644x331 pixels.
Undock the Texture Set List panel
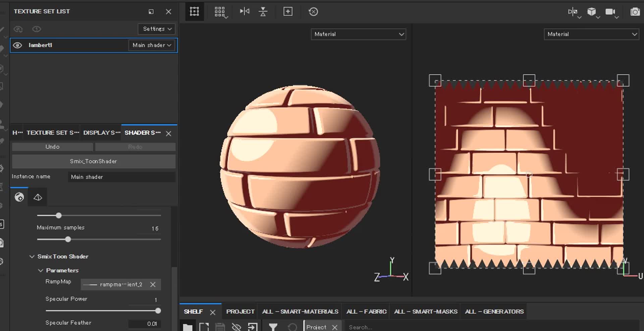point(151,12)
